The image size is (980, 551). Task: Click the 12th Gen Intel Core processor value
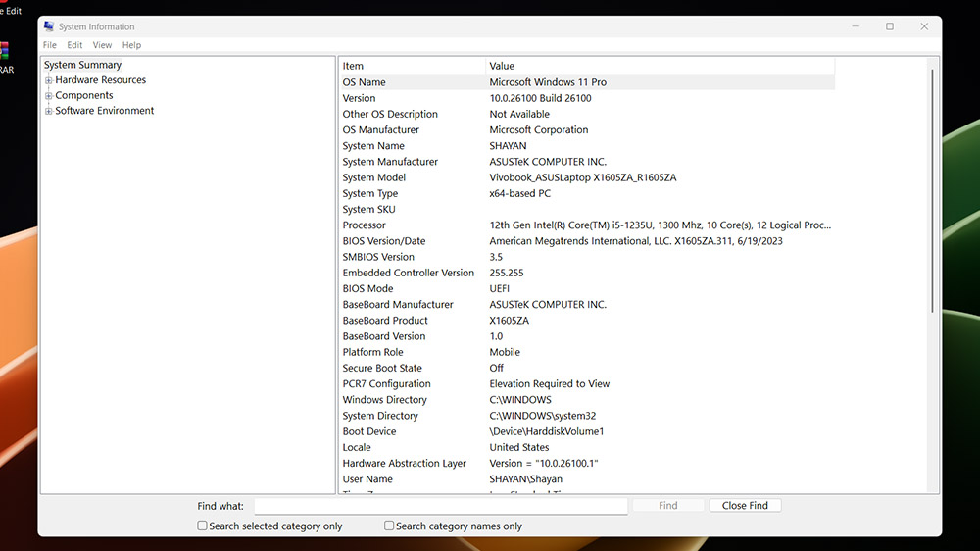click(x=660, y=225)
